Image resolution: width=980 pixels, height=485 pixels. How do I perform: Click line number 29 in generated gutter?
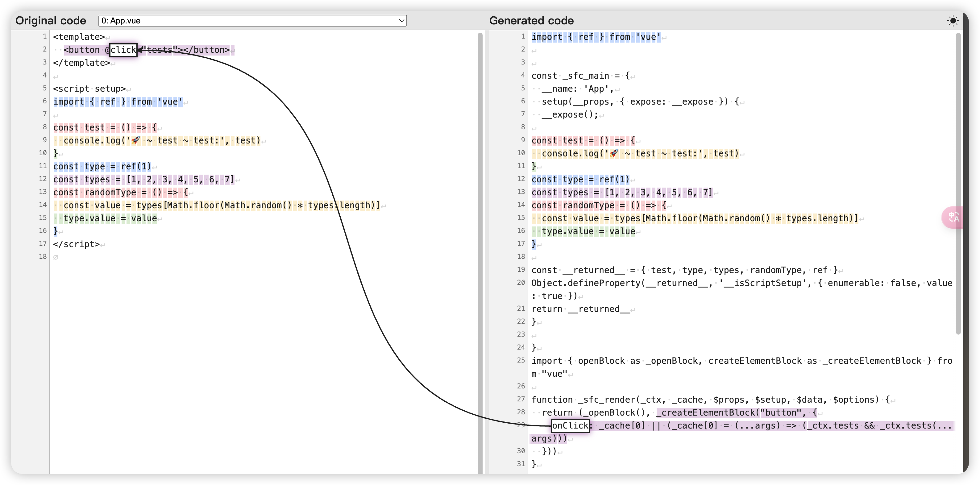tap(521, 425)
